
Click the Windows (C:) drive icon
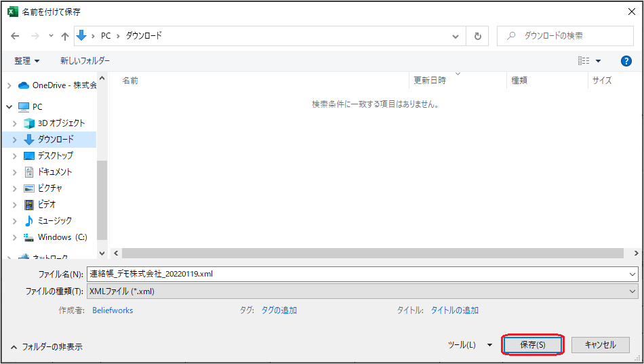[28, 237]
